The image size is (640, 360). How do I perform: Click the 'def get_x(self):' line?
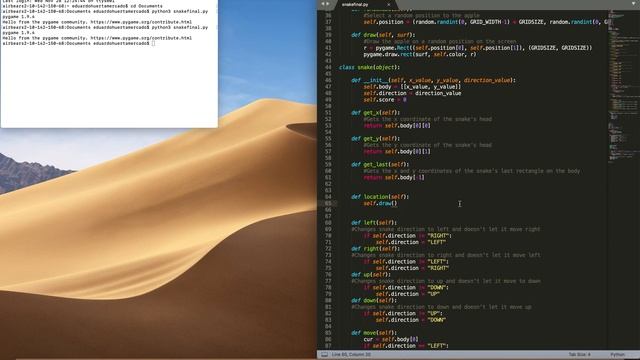pyautogui.click(x=376, y=113)
